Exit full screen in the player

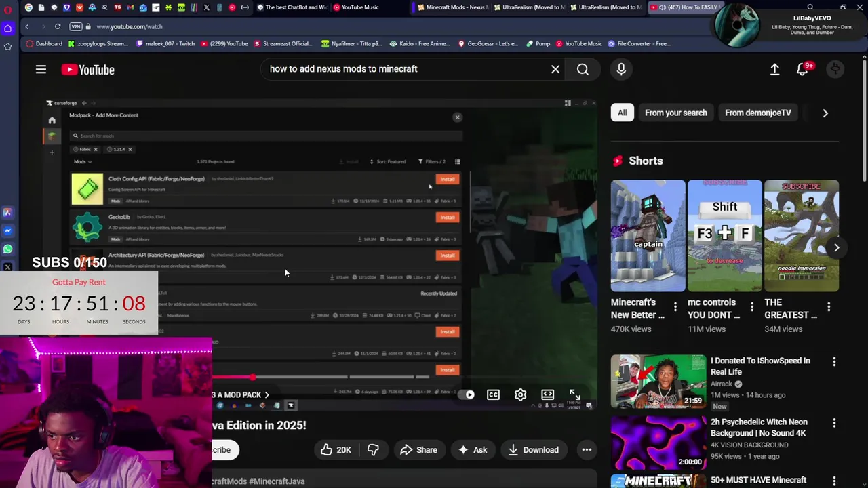click(575, 394)
